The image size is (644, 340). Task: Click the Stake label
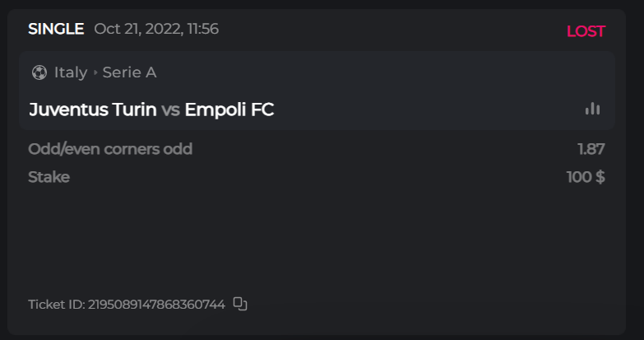point(49,177)
